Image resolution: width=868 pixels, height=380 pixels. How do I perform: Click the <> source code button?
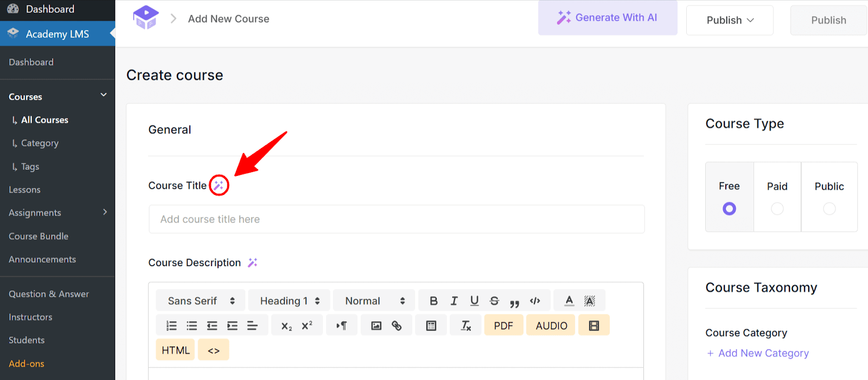point(214,350)
